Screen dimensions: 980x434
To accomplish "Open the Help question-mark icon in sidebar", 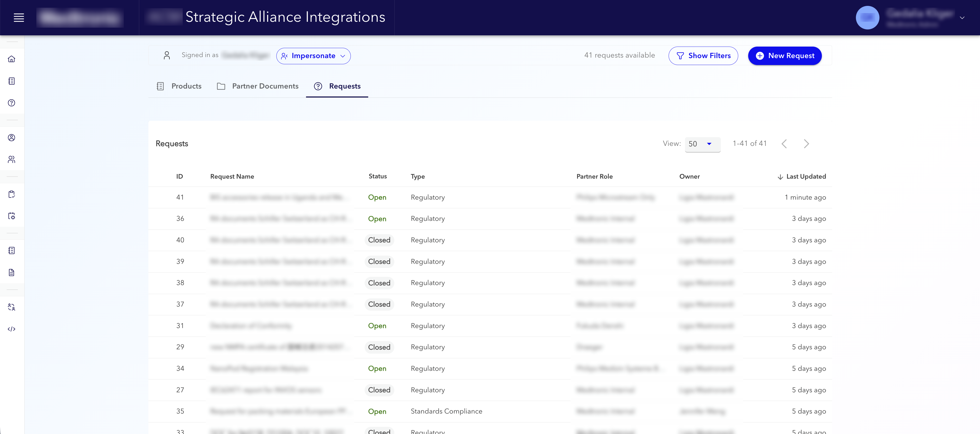I will click(x=12, y=103).
